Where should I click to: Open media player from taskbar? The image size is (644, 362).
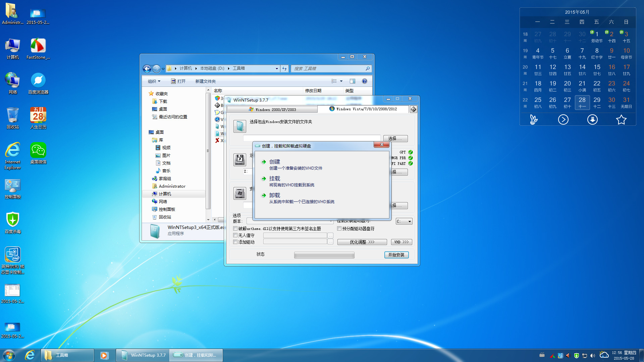pos(104,355)
